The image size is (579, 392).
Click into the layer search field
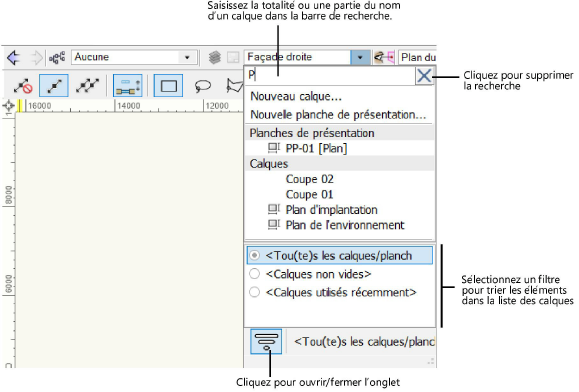point(330,76)
